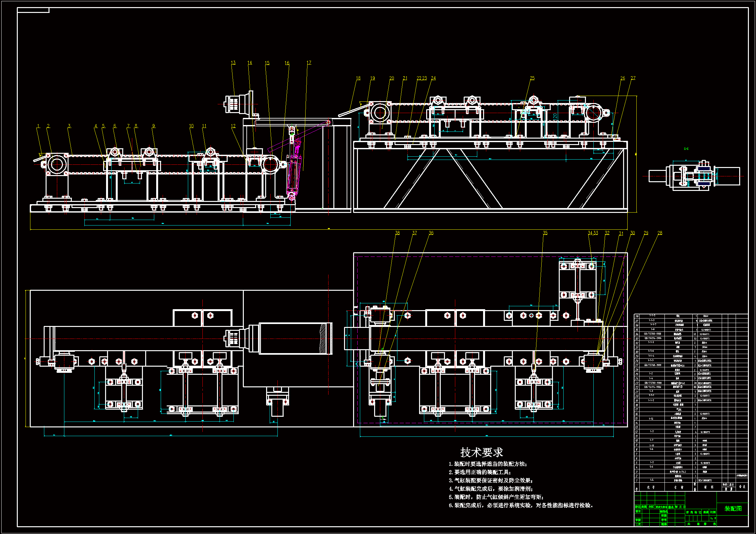Click part callout number 13
The height and width of the screenshot is (534, 756).
click(x=233, y=63)
